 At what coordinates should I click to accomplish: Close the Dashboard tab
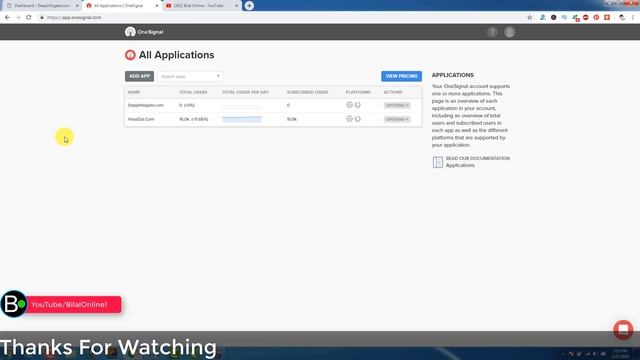click(x=77, y=6)
